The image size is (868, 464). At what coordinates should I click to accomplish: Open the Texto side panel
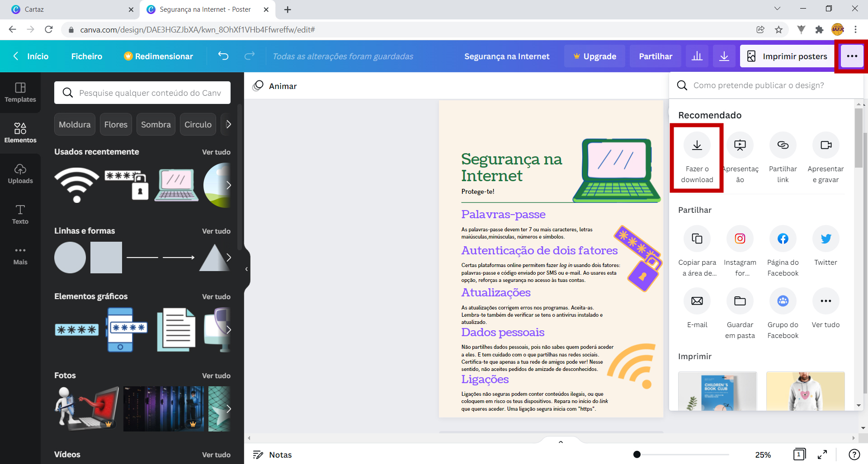[x=20, y=215]
